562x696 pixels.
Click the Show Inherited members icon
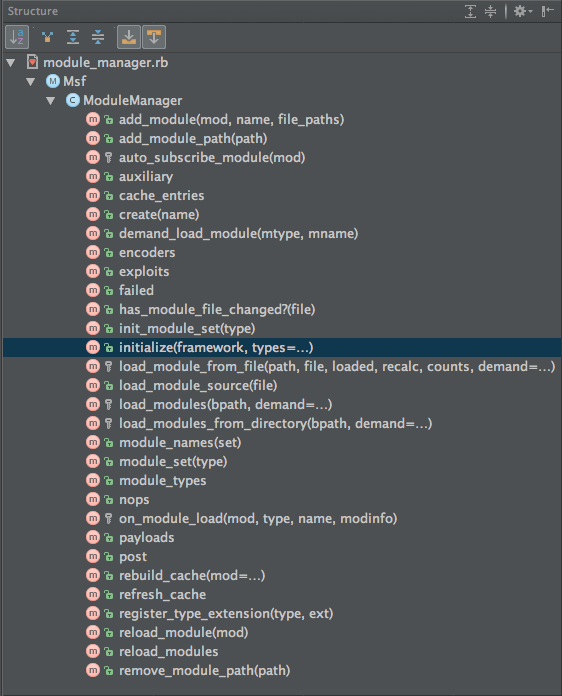point(47,37)
